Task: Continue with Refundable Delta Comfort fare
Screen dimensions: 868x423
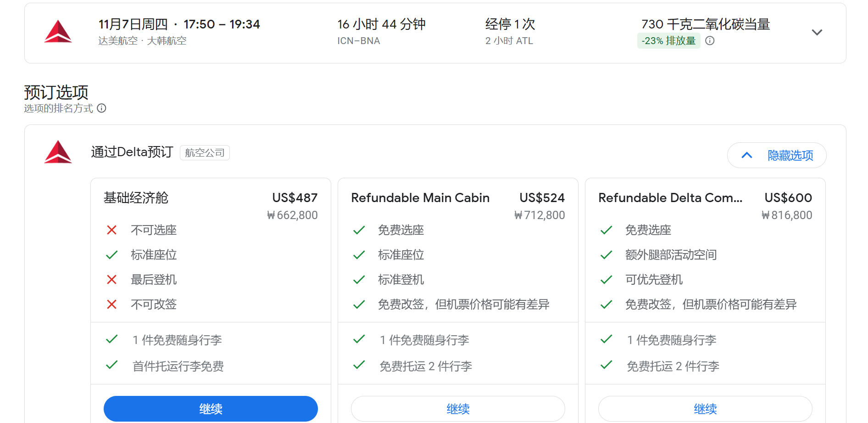Action: pyautogui.click(x=705, y=409)
